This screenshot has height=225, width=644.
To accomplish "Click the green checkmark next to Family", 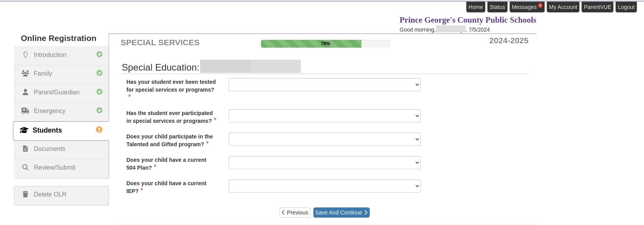I will tap(99, 73).
